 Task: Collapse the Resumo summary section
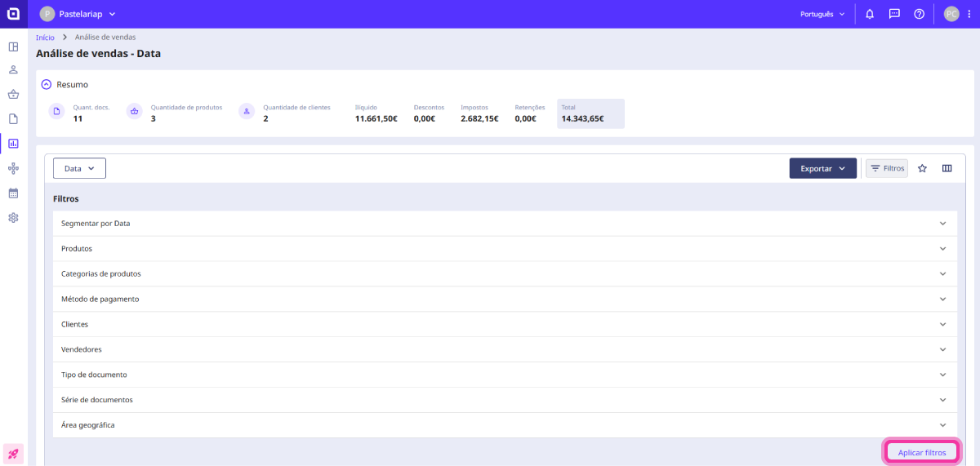47,84
